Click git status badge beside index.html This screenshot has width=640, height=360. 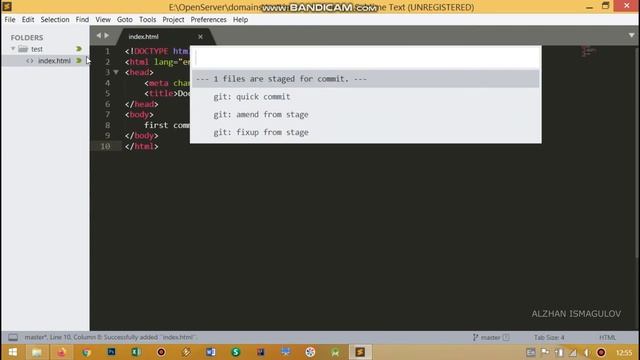click(x=79, y=61)
